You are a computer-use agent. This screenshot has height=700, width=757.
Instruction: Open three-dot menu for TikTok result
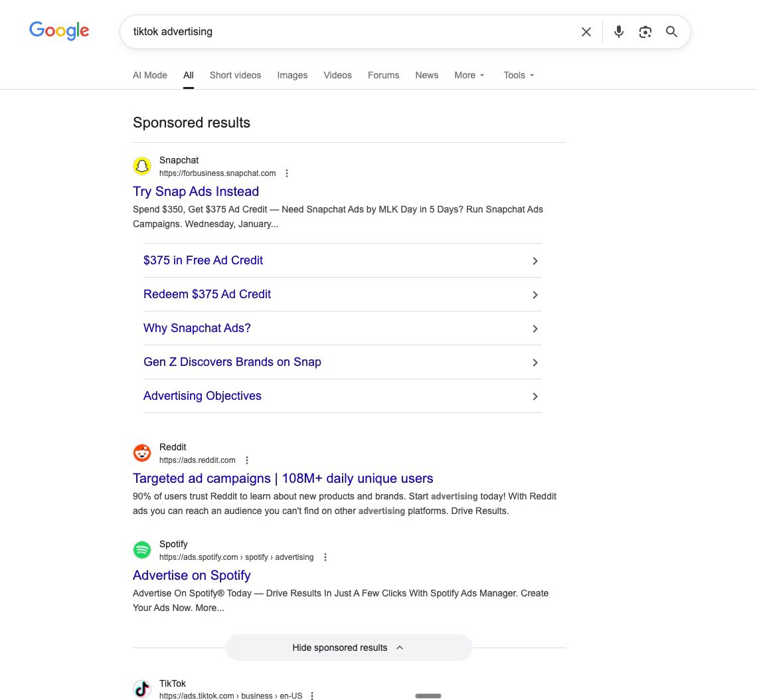coord(312,695)
